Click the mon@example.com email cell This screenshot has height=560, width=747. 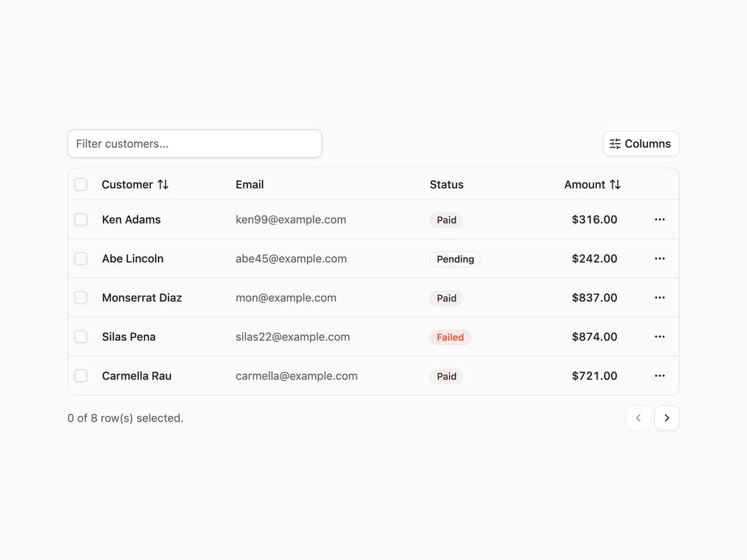(x=286, y=297)
